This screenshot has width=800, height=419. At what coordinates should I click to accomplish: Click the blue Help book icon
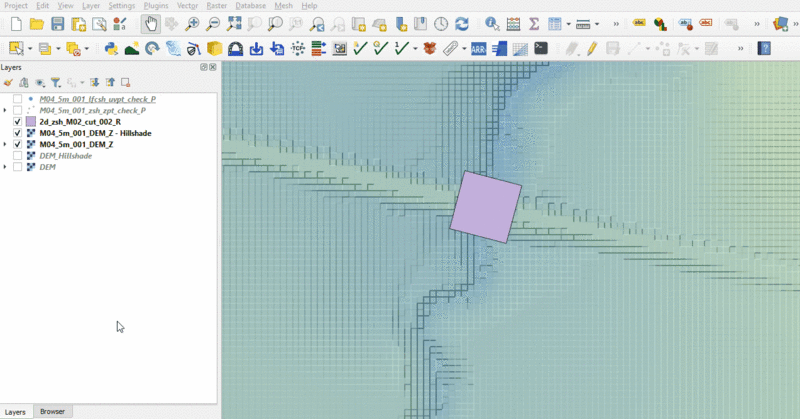[x=764, y=47]
